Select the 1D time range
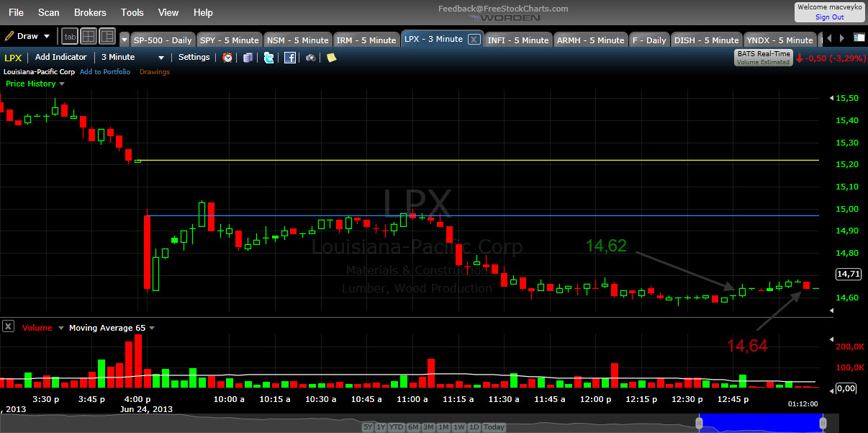The width and height of the screenshot is (868, 433). 474,427
